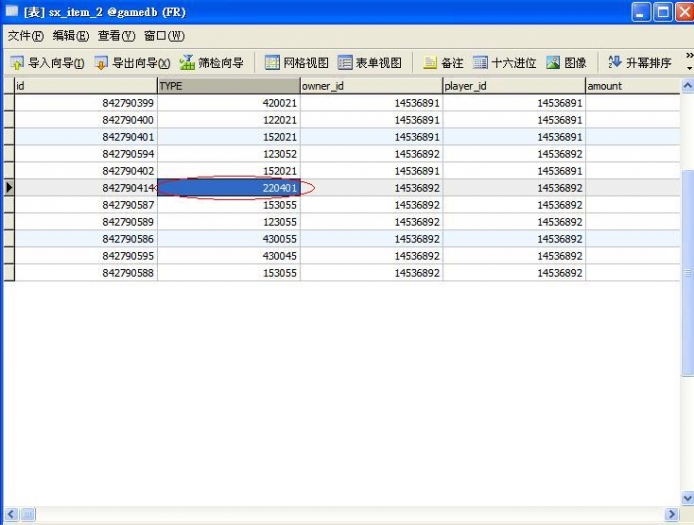This screenshot has height=525, width=694.
Task: Select id cell 842790400
Action: point(86,120)
